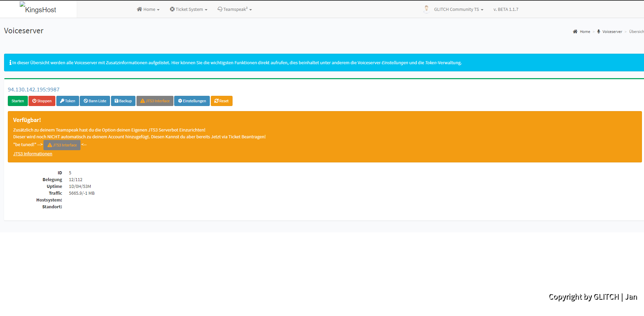Open the GLITCH Community TS user menu
644x316 pixels.
[458, 10]
